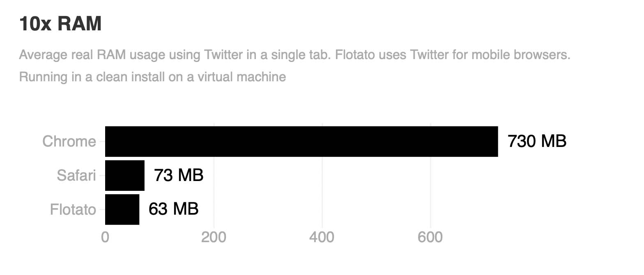Click the "730 MB" value label
The width and height of the screenshot is (644, 275).
click(x=537, y=142)
